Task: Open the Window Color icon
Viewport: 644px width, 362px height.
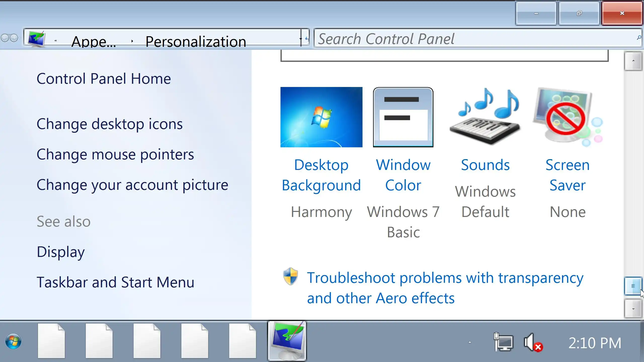Action: (x=403, y=117)
